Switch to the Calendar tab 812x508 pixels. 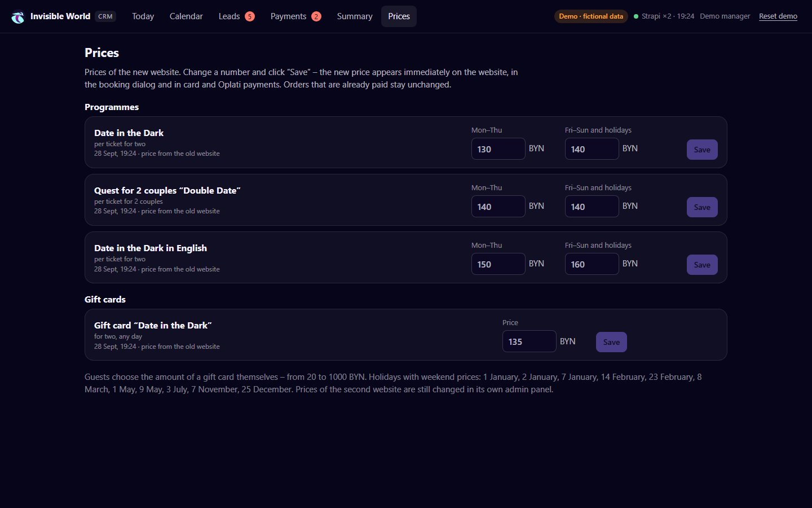coord(186,16)
